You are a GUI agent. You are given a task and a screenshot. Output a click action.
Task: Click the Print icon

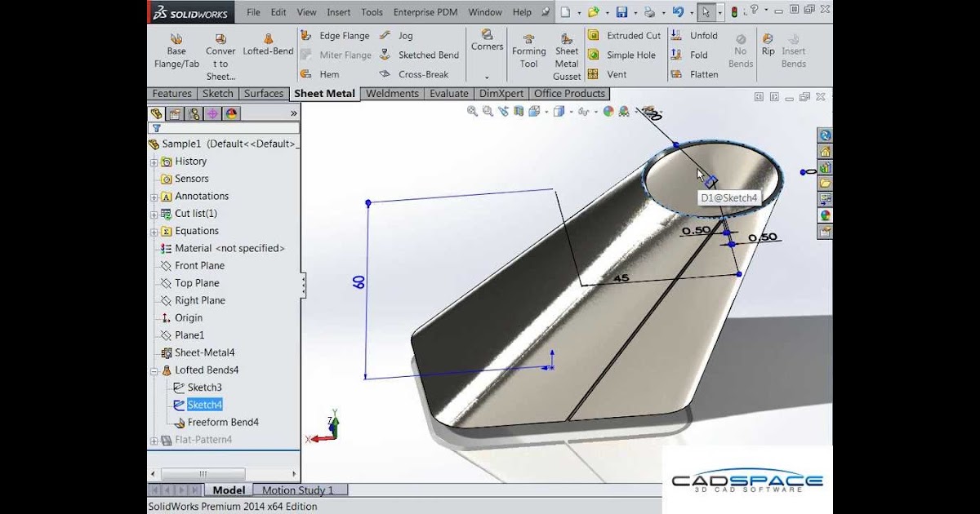[649, 12]
